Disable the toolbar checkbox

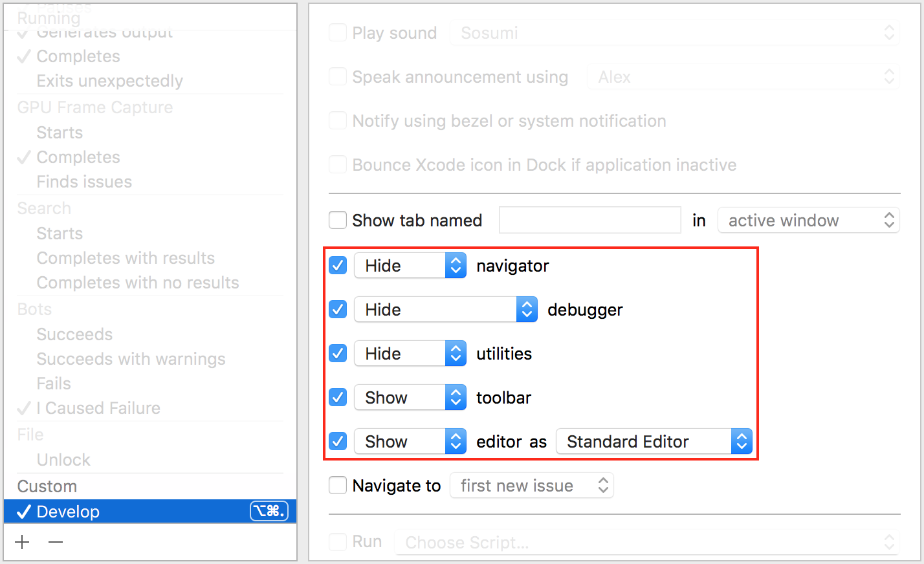[x=338, y=398]
